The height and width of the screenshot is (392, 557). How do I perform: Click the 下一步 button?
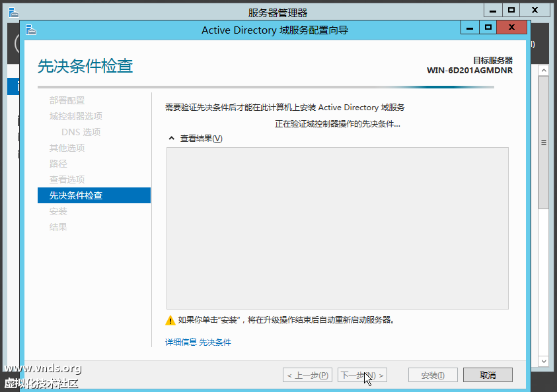coord(362,375)
